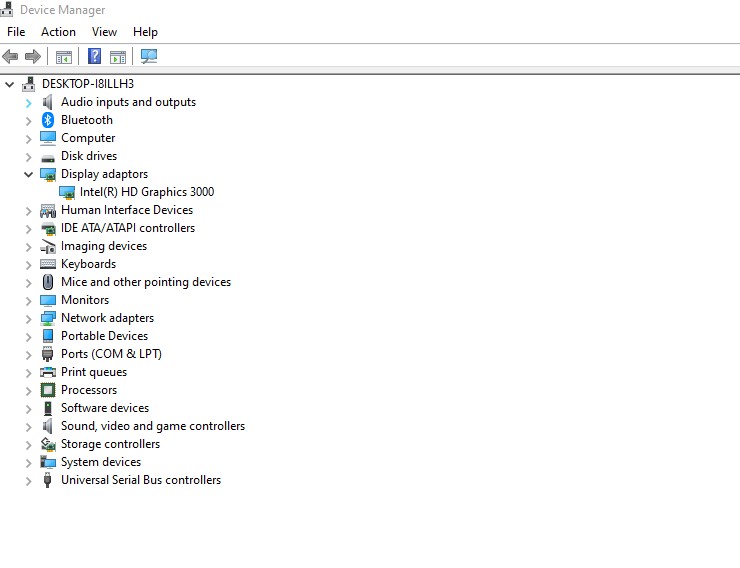Click the Universal Serial Bus controllers icon
This screenshot has height=568, width=740.
(47, 480)
